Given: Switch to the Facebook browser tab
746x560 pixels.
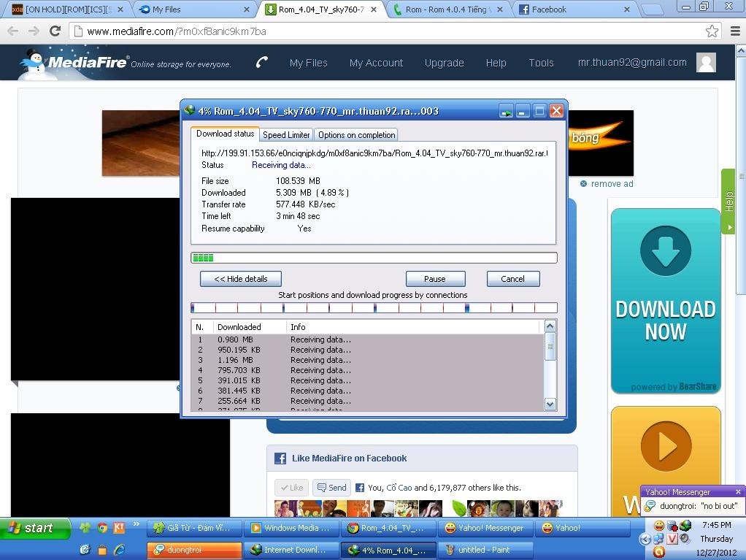Looking at the screenshot, I should [574, 9].
